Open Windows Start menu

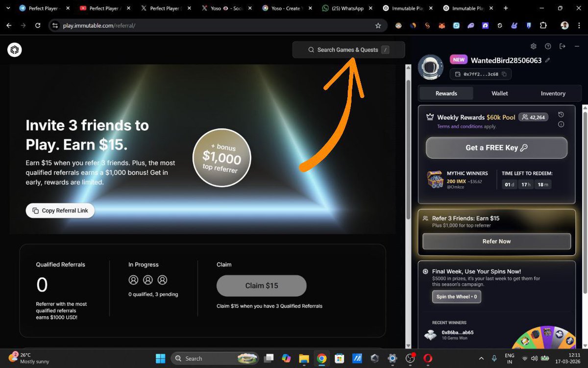[161, 358]
